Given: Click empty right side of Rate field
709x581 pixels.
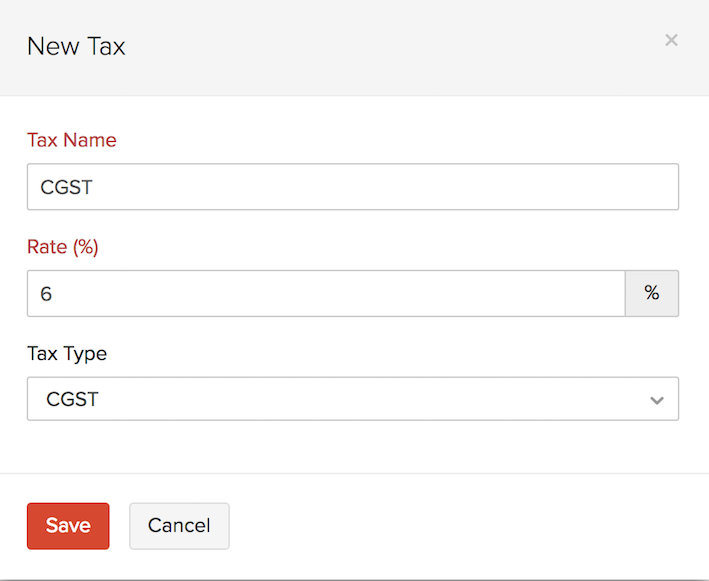Looking at the screenshot, I should coord(520,294).
